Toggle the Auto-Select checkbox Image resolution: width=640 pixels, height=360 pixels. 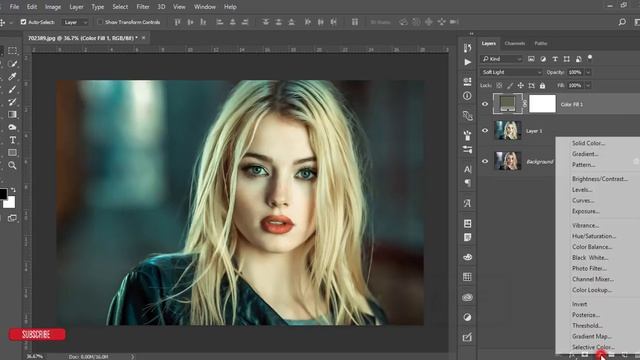click(x=23, y=22)
